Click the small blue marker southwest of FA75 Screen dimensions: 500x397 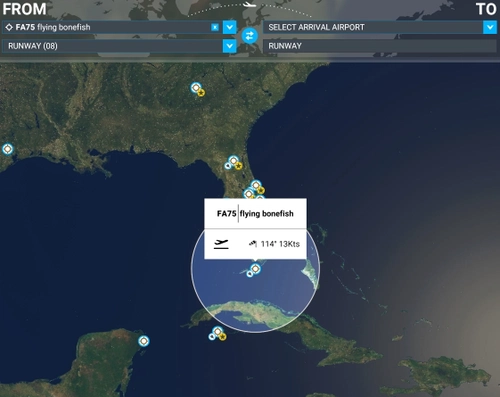tap(250, 274)
